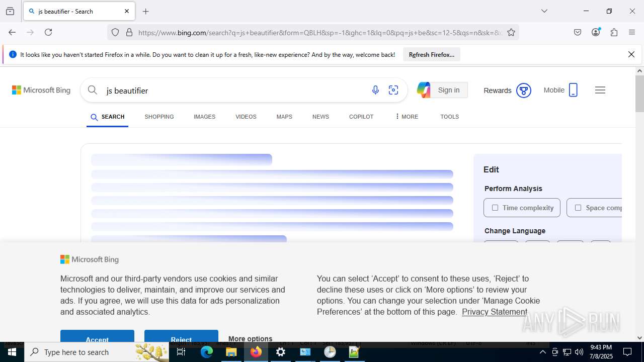Open Firefox account profile icon
The height and width of the screenshot is (362, 644).
coord(596,32)
